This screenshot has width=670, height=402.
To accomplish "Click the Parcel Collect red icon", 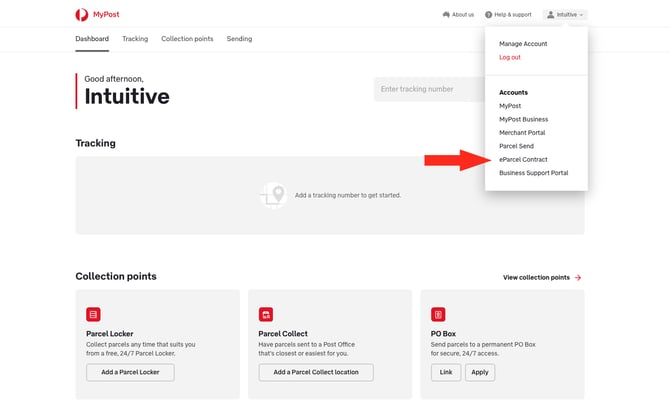I will coord(266,314).
